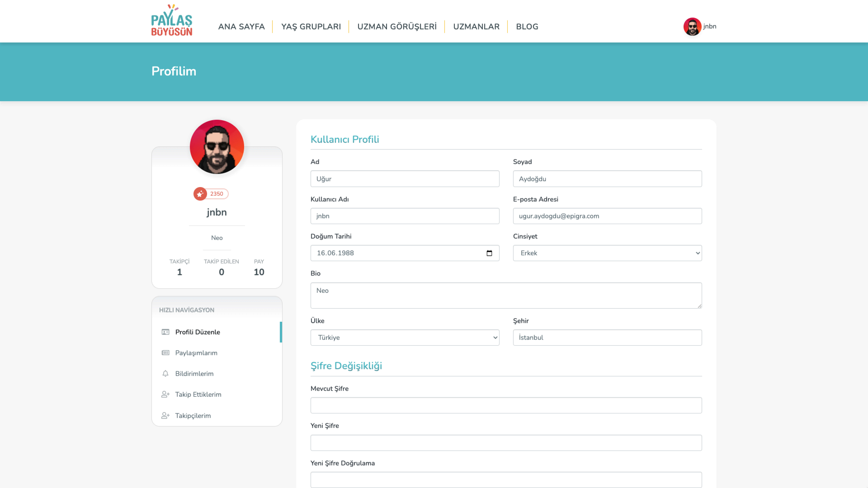868x488 pixels.
Task: Click the jnbn username in header
Action: click(x=710, y=26)
